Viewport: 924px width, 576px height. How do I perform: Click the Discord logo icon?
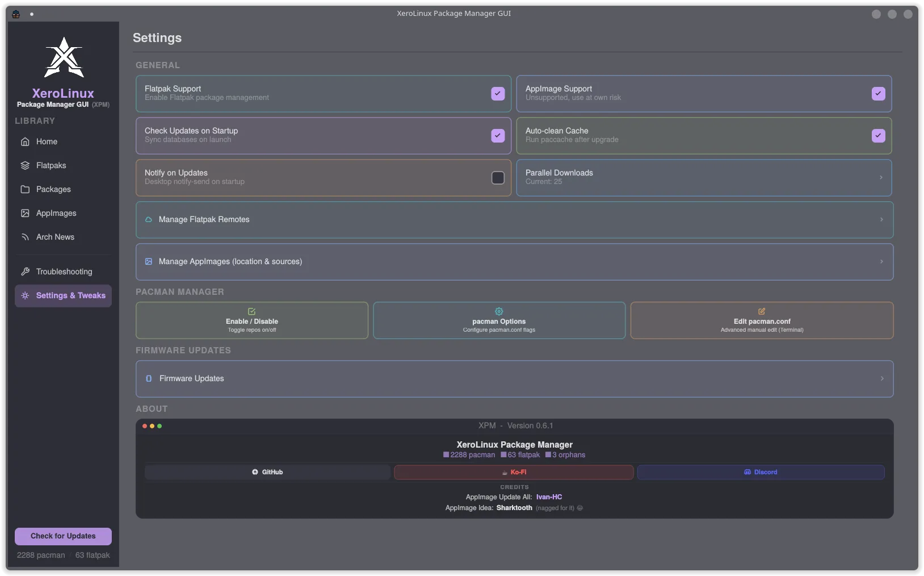tap(747, 472)
